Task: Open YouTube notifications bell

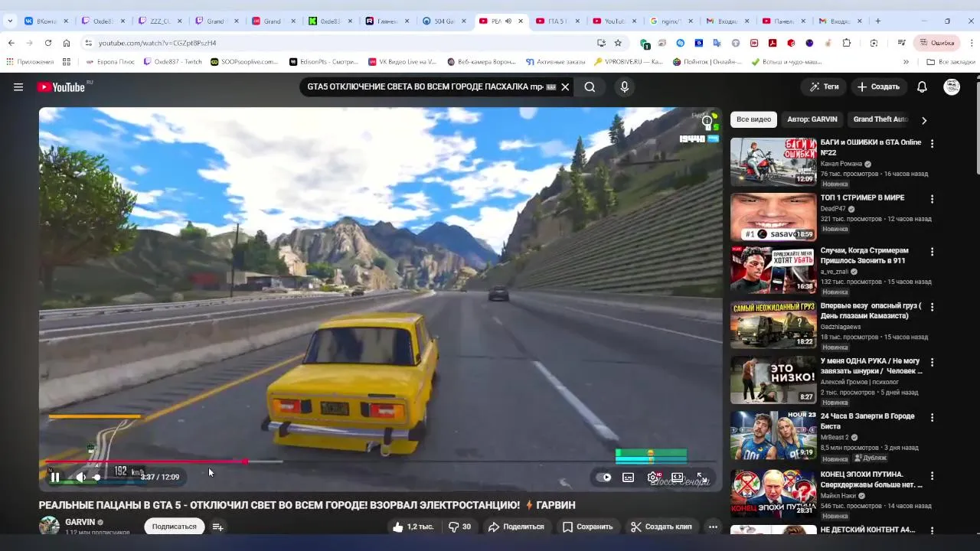Action: pos(922,87)
